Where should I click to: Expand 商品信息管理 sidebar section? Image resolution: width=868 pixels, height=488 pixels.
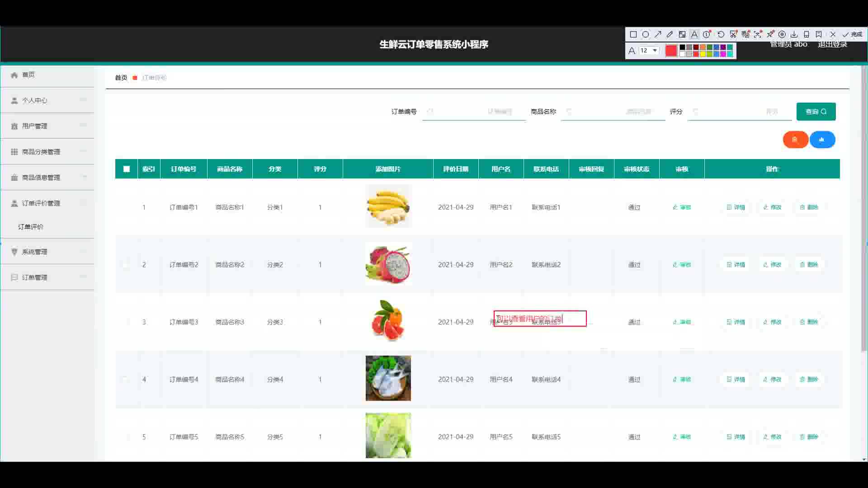tap(47, 178)
